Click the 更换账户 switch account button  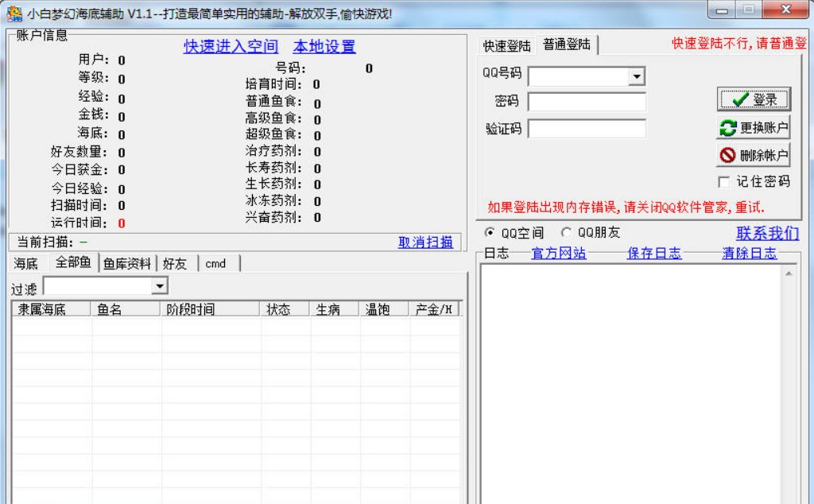[754, 127]
